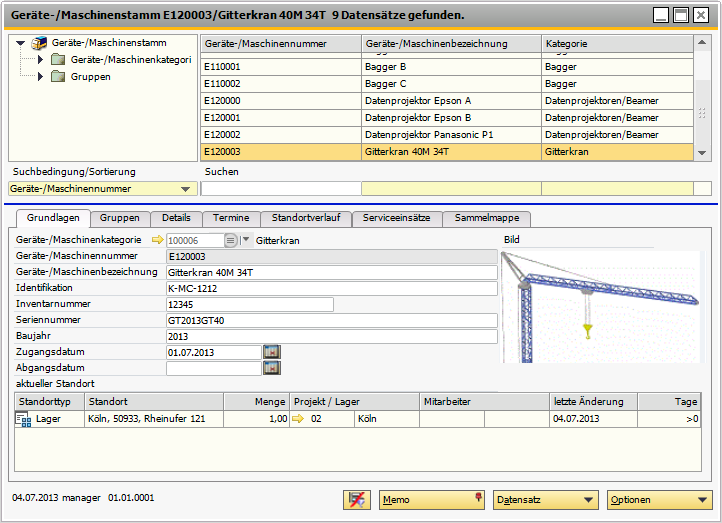
Task: Expand the Gruppen tree node
Action: 41,76
